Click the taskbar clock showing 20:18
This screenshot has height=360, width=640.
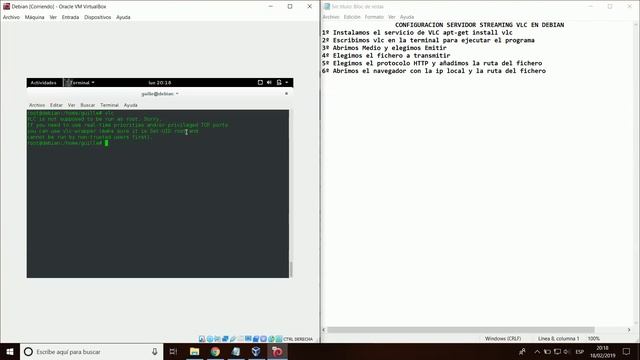pos(602,351)
